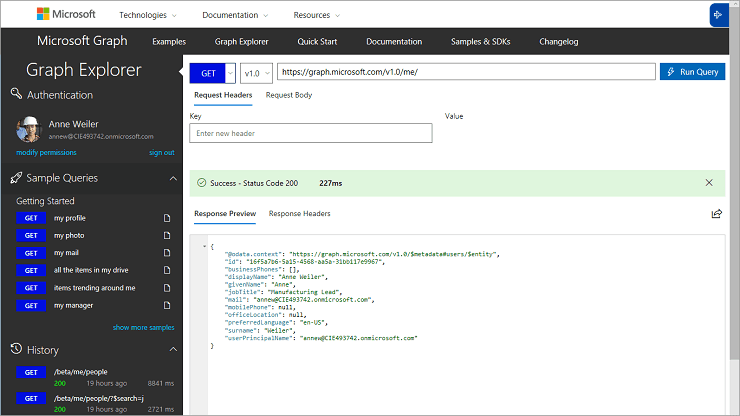Run GET all the items in my drive
This screenshot has width=740, height=416.
click(x=31, y=270)
